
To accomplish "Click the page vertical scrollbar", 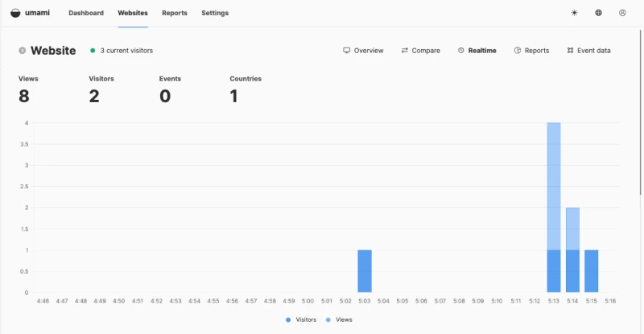I will tap(641, 112).
